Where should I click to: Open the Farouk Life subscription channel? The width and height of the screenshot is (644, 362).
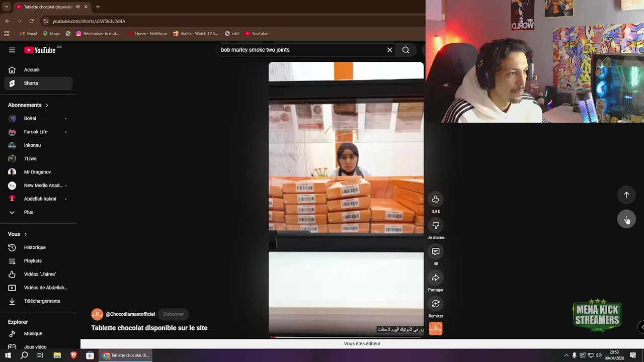point(38,132)
